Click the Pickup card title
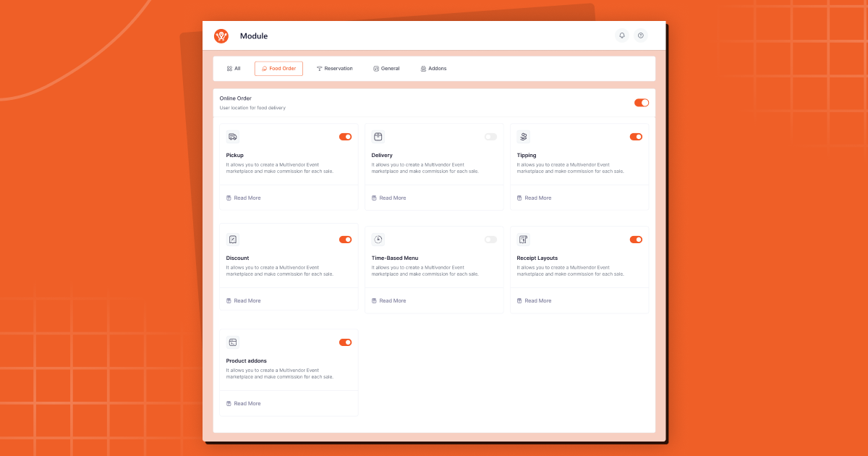The width and height of the screenshot is (868, 456). coord(235,156)
